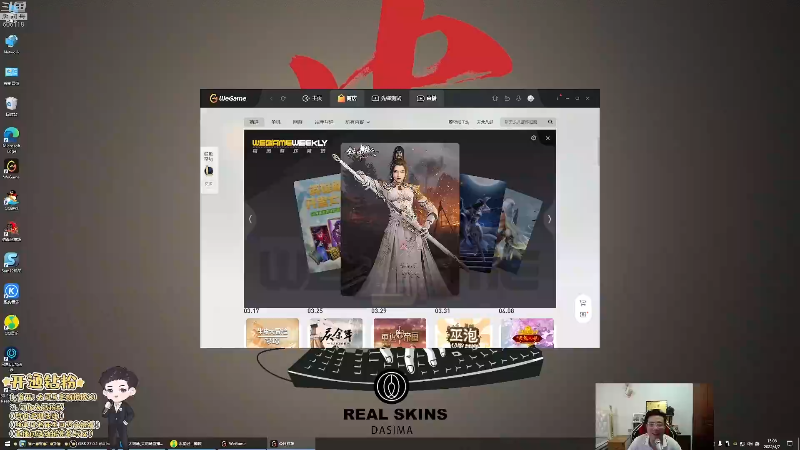800x450 pixels.
Task: Click the WeGame logo in title bar
Action: (228, 98)
